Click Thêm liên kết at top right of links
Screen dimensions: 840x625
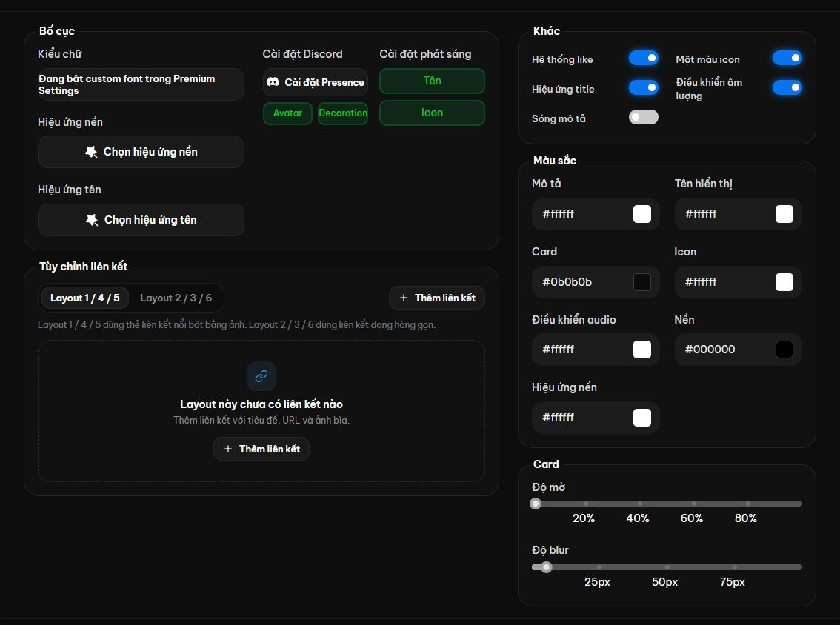(437, 298)
